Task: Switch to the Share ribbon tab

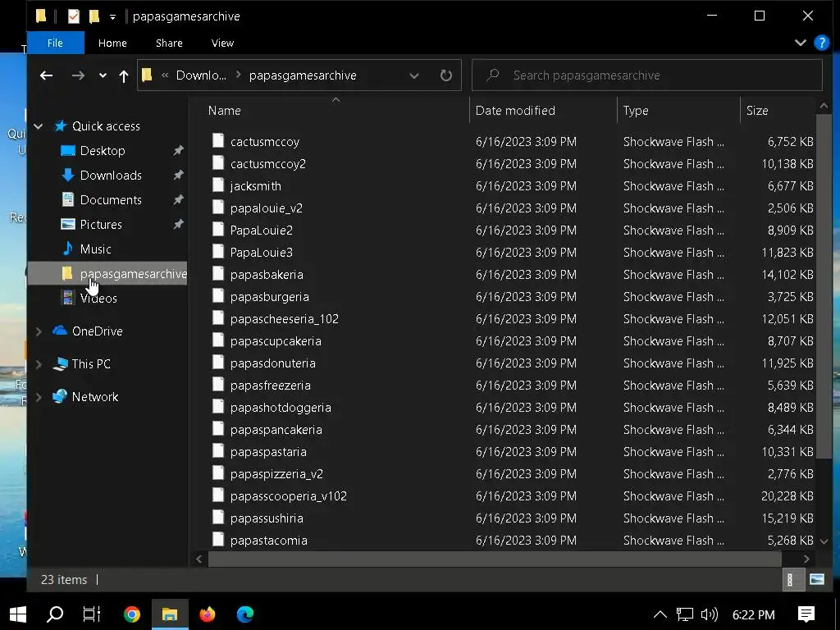Action: (x=169, y=43)
